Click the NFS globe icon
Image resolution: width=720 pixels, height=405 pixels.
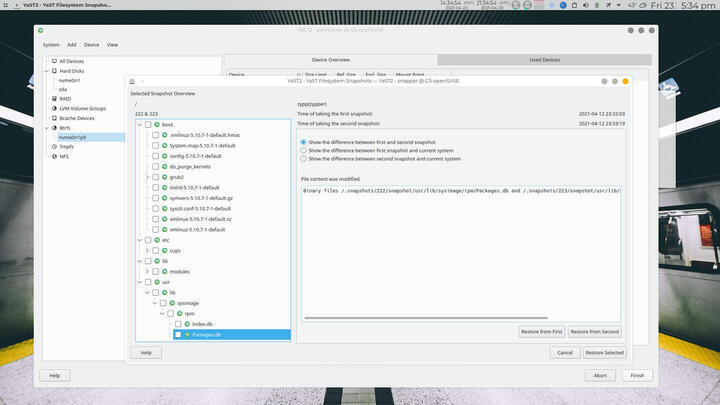[54, 156]
